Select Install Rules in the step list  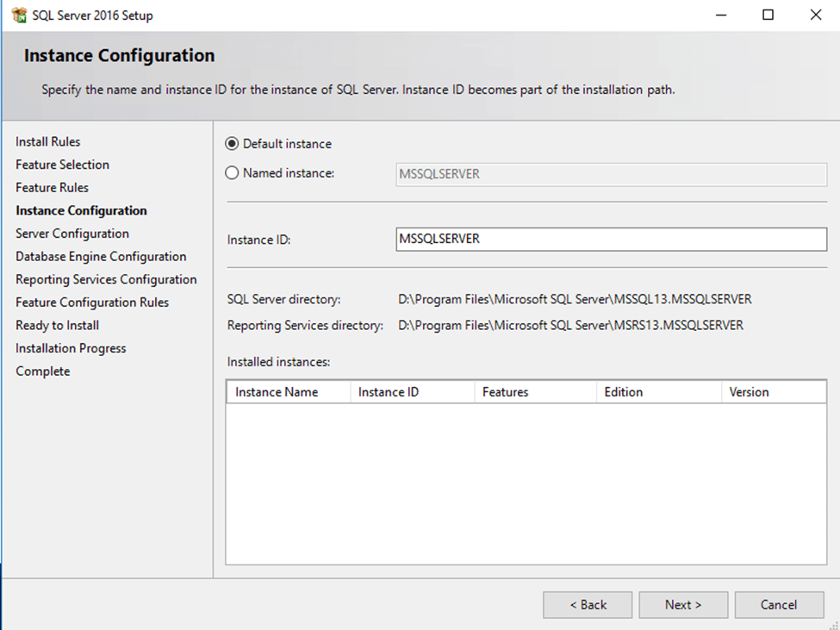coord(48,142)
